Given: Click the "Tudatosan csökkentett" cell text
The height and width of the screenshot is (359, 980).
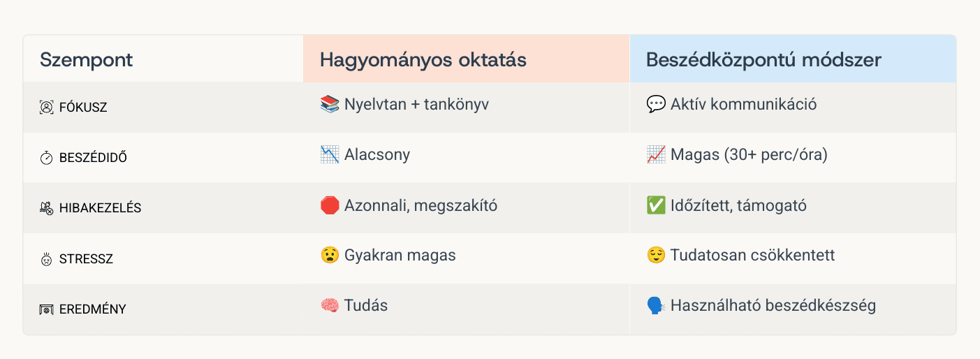Looking at the screenshot, I should (752, 256).
